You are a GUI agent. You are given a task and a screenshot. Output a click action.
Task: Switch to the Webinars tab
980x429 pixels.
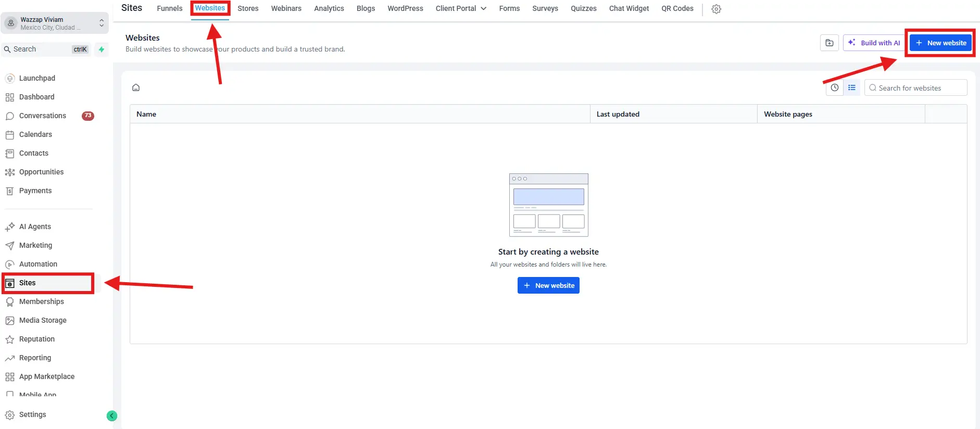pos(286,8)
